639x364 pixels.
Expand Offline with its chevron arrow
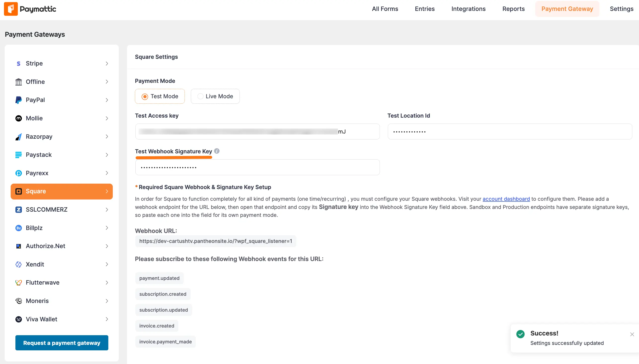(x=107, y=82)
